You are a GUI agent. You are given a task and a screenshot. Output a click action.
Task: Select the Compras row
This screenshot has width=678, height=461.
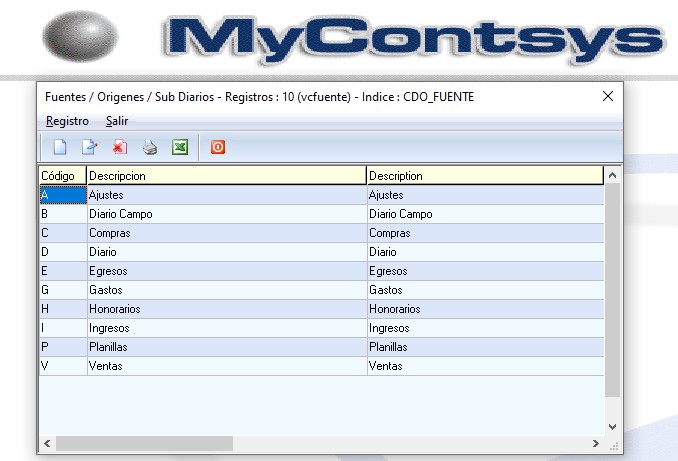click(226, 233)
